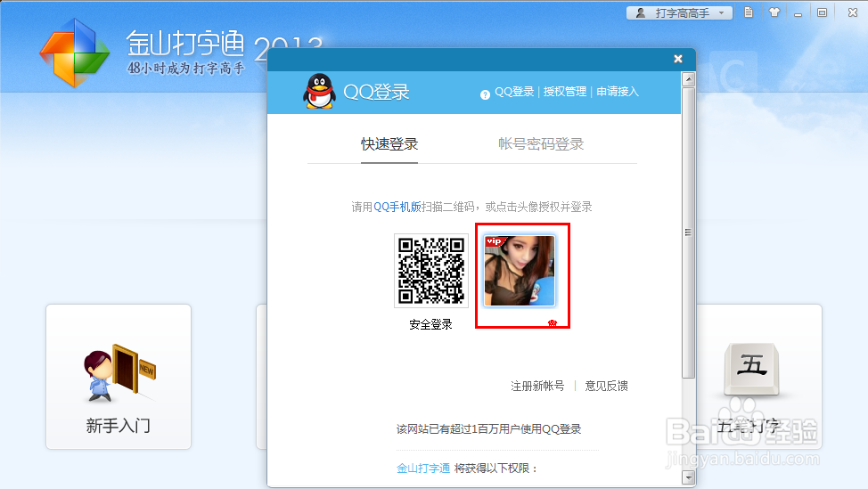This screenshot has width=868, height=489.
Task: Click the document icon in title bar
Action: coord(749,12)
